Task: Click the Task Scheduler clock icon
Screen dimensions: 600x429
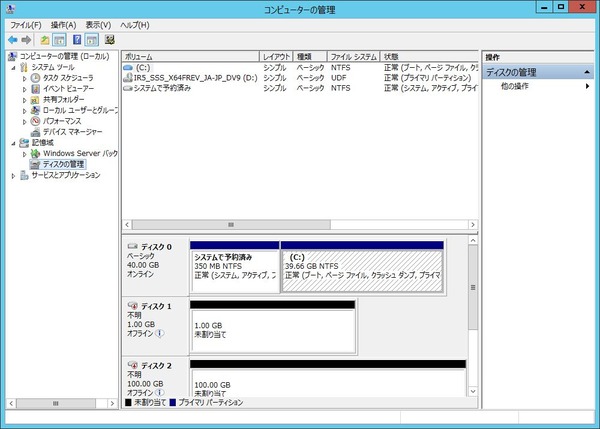Action: 35,78
